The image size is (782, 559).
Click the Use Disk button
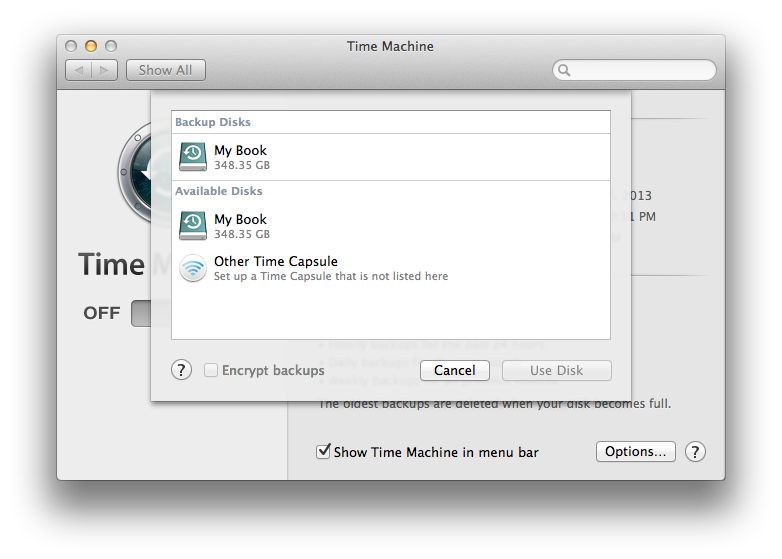pyautogui.click(x=557, y=371)
